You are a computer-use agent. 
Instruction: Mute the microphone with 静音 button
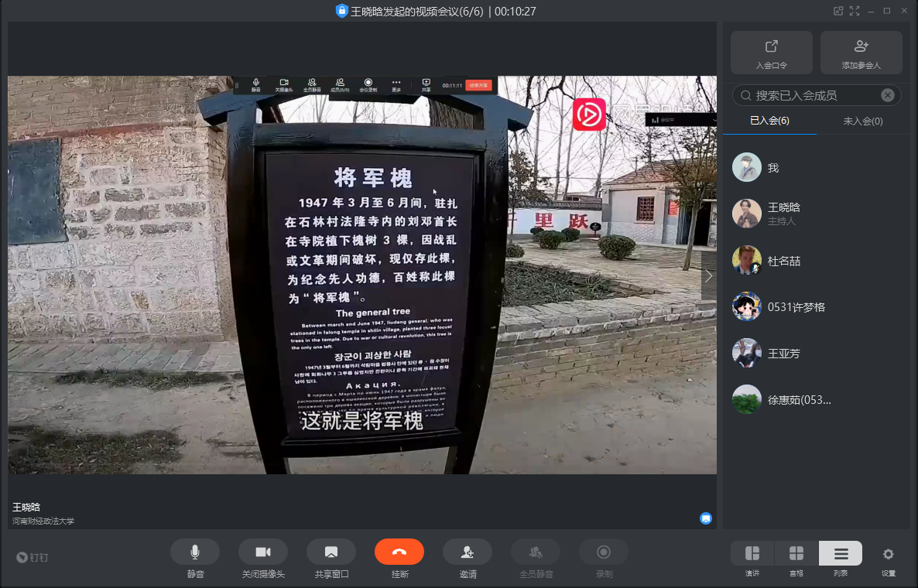tap(195, 552)
